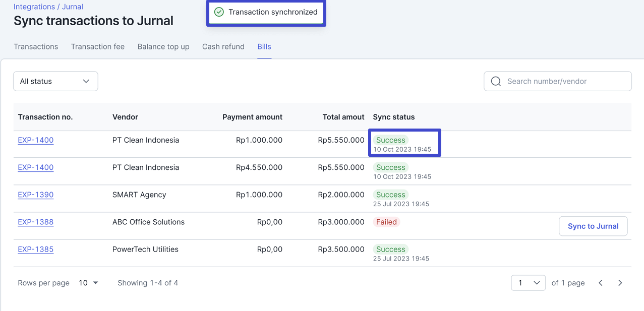644x311 pixels.
Task: Click the Sync transactions to Jurnal heading
Action: [93, 21]
